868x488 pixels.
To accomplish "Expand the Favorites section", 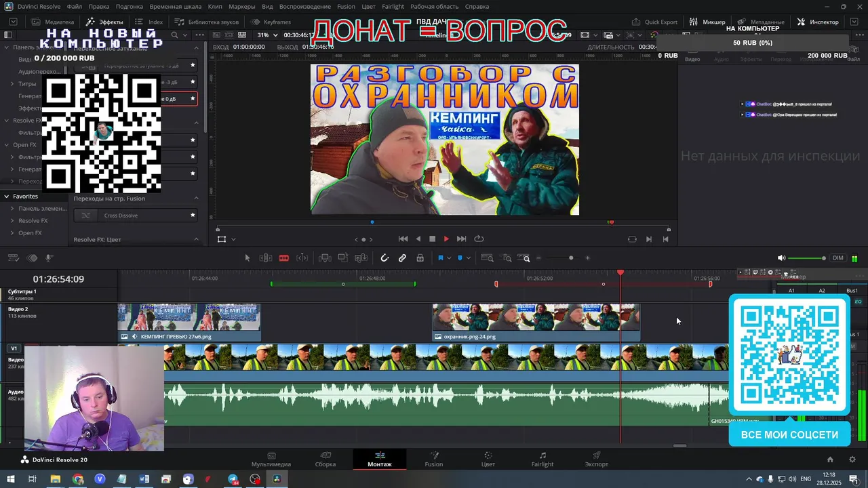I will [x=6, y=196].
